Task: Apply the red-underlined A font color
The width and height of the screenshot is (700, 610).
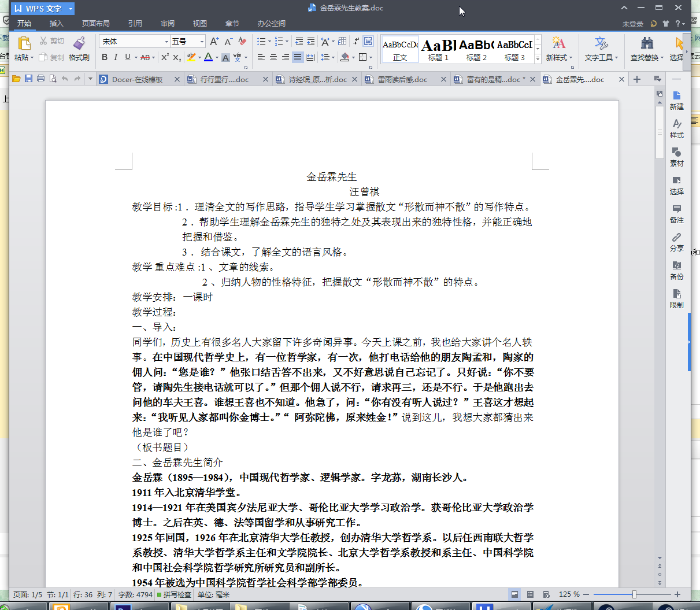Action: tap(209, 57)
